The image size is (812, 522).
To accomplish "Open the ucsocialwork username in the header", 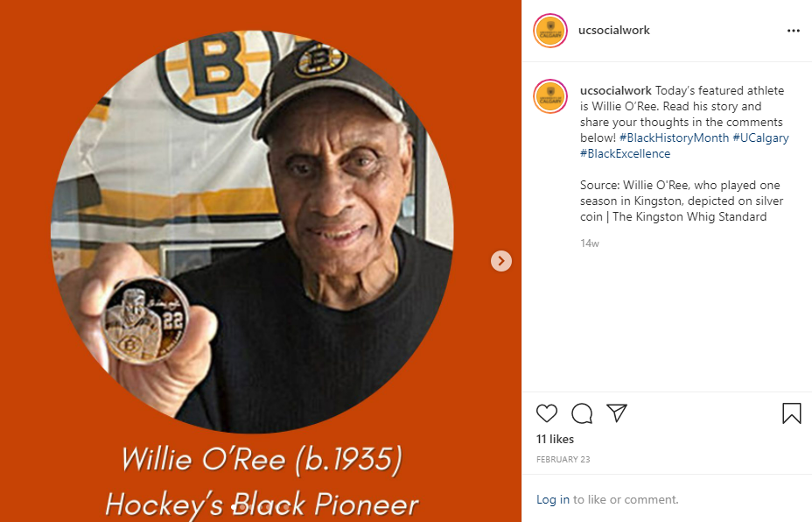I will (x=613, y=30).
